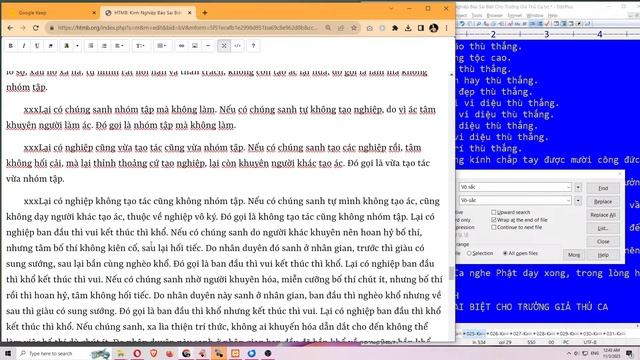640x360 pixels.
Task: Toggle Wrap at the end of file
Action: click(493, 220)
